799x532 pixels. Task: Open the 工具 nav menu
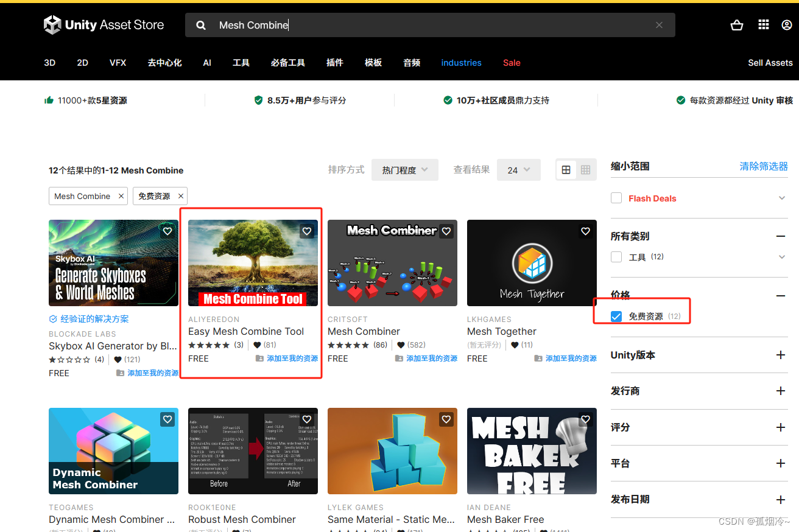(241, 63)
